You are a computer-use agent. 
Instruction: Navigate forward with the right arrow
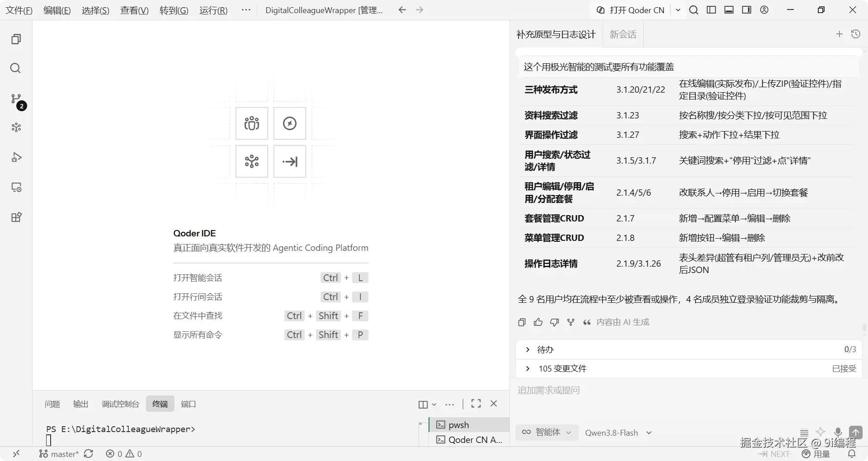[x=420, y=10]
